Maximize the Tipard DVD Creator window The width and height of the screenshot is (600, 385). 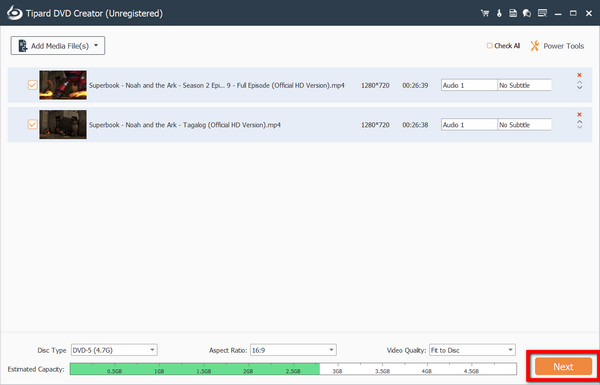(x=573, y=13)
